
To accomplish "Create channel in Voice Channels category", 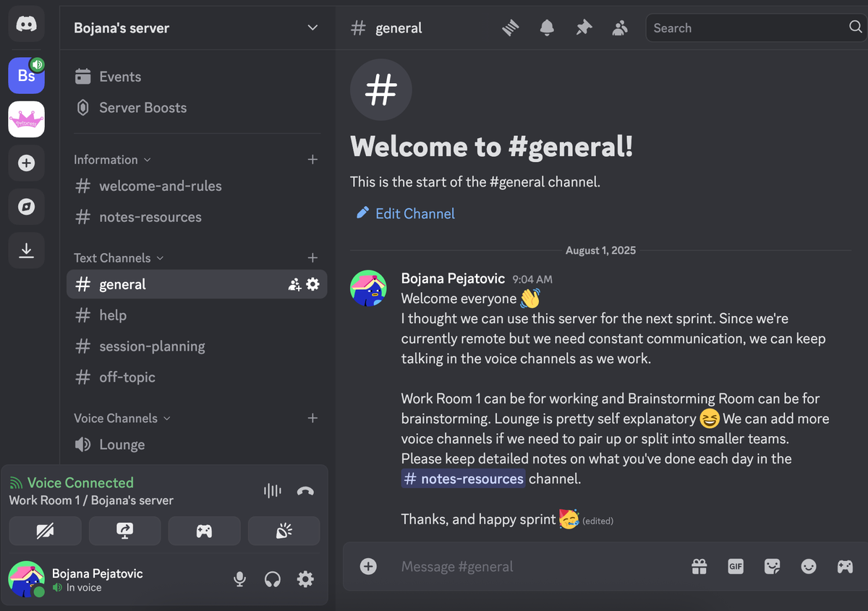I will click(312, 418).
